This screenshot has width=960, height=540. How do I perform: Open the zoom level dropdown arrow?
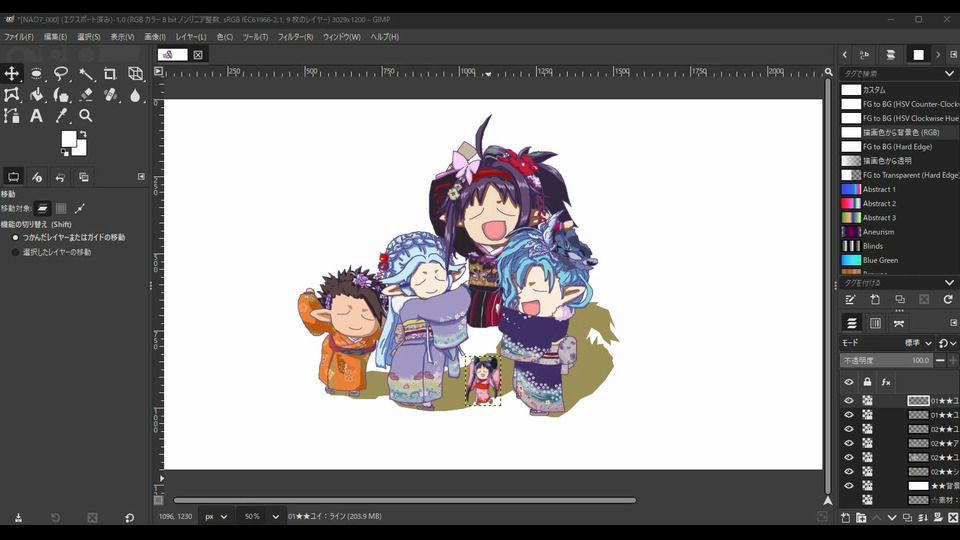tap(276, 517)
